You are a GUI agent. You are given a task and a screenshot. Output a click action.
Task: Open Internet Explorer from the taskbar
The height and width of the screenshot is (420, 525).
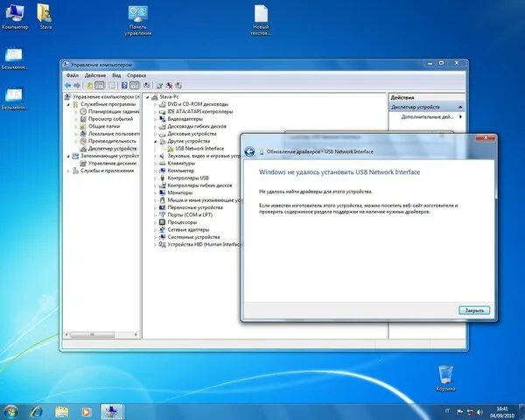tap(37, 412)
